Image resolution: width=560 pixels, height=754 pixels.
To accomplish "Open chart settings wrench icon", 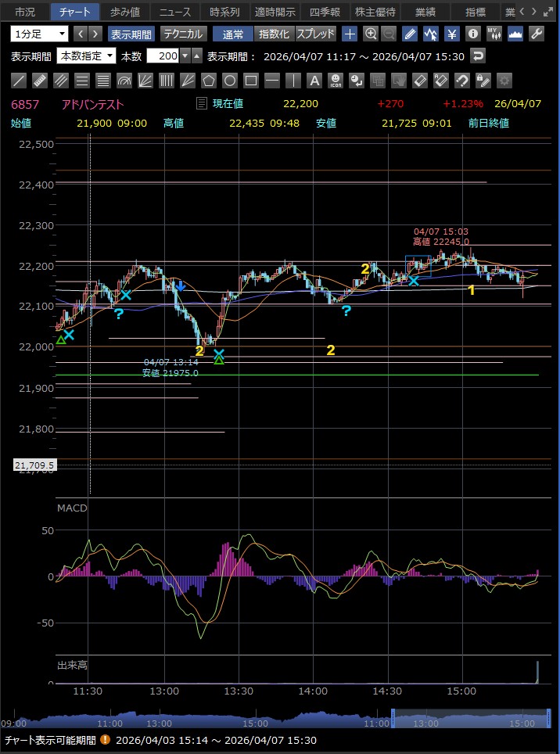I will pyautogui.click(x=537, y=34).
